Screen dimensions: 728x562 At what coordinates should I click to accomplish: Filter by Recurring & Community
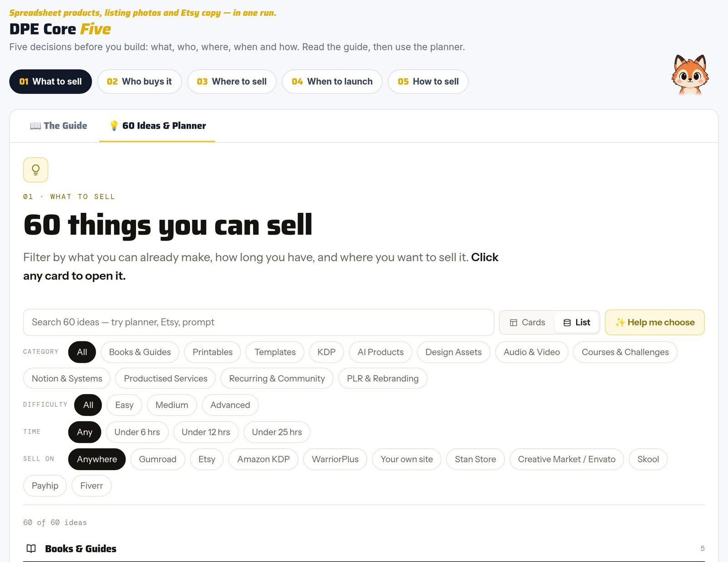277,378
